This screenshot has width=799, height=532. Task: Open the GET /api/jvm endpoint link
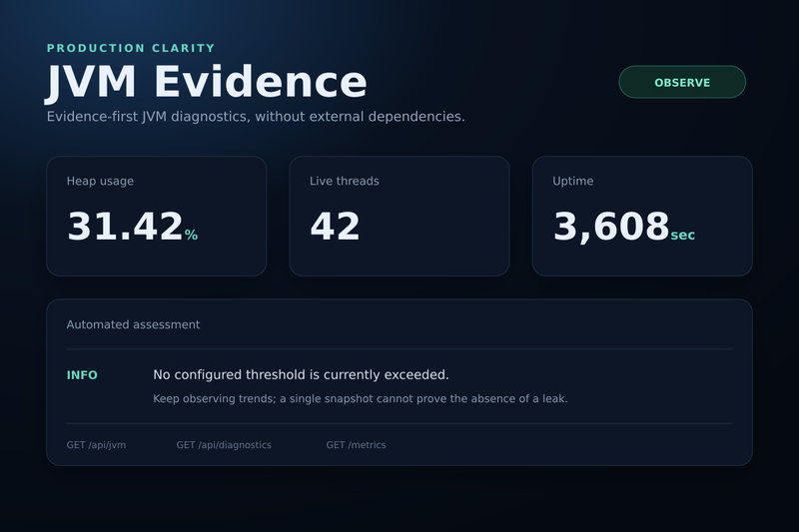point(96,445)
